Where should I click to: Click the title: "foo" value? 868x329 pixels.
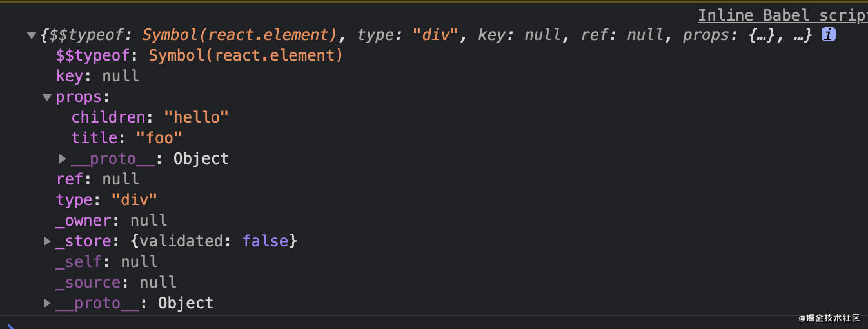[159, 138]
